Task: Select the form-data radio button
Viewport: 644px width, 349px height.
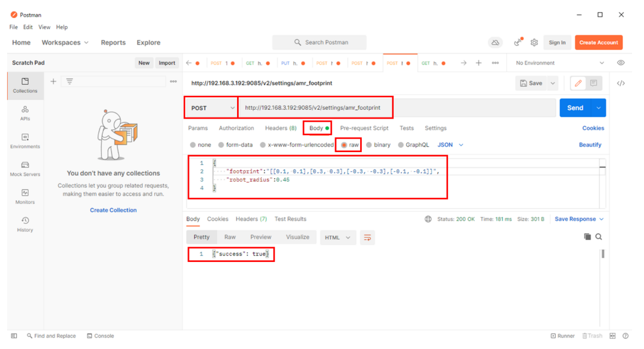Action: [221, 145]
